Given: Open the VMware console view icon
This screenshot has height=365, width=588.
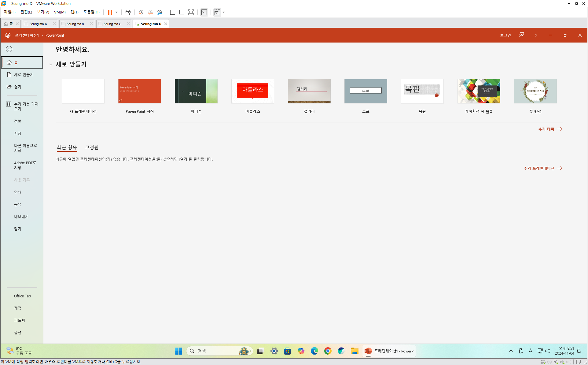Looking at the screenshot, I should click(204, 12).
